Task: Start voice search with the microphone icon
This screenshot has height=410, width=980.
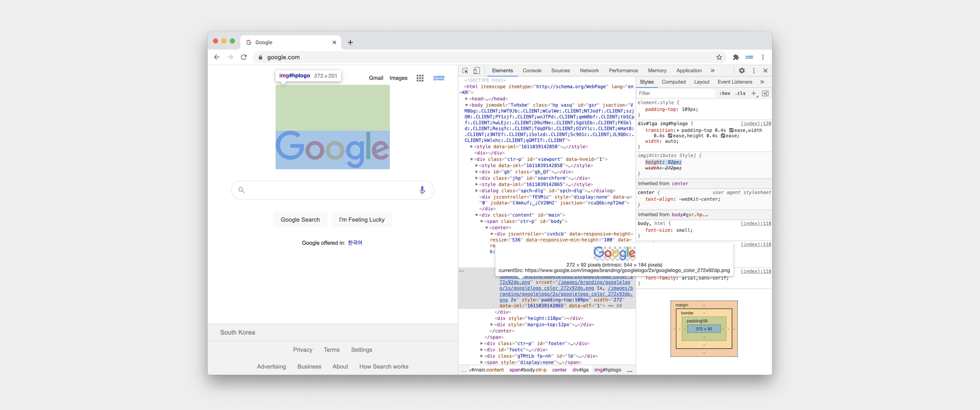Action: (x=422, y=190)
